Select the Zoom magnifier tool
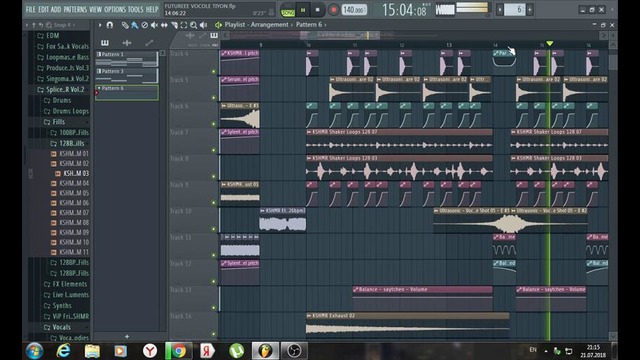Image resolution: width=640 pixels, height=360 pixels. (x=193, y=25)
